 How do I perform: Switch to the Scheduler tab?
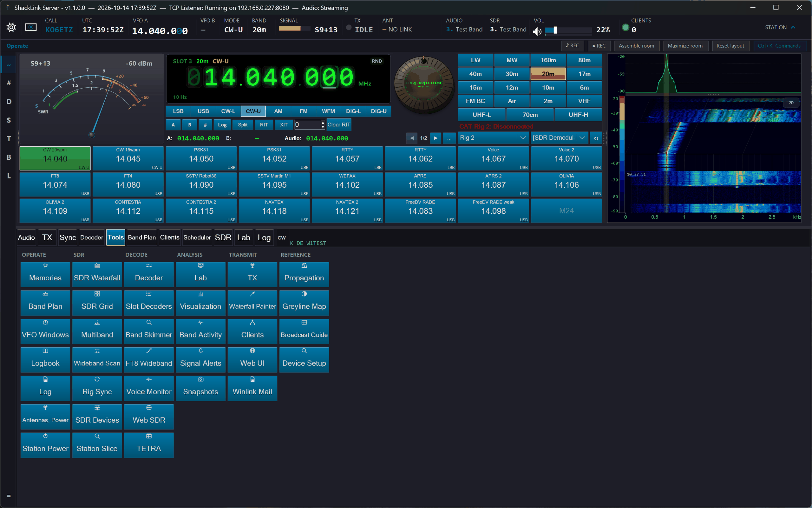[197, 237]
